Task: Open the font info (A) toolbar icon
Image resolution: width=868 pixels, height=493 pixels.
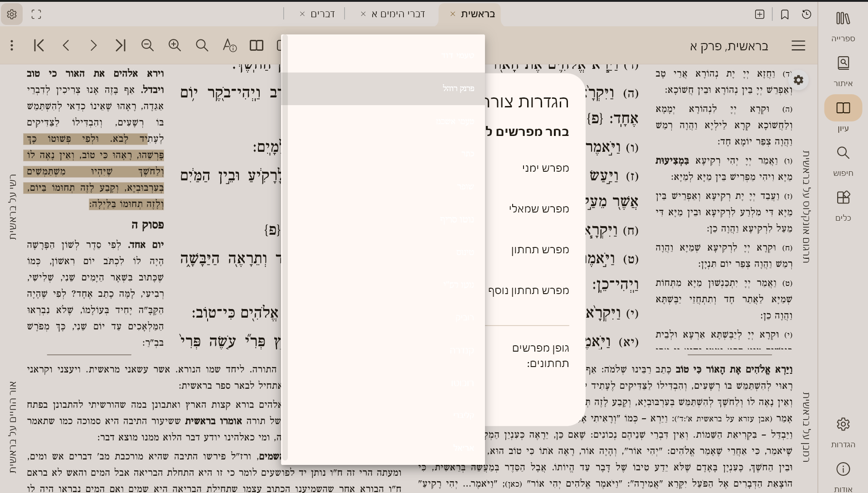Action: (x=229, y=45)
